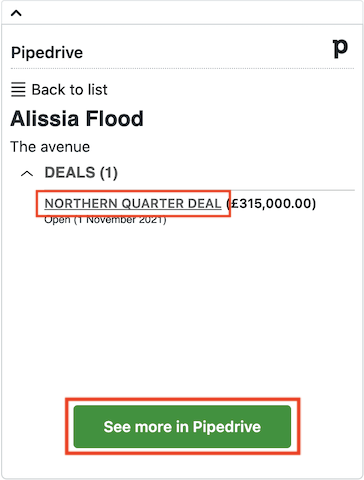
Task: Open See more in Pipedrive button
Action: coord(182,426)
